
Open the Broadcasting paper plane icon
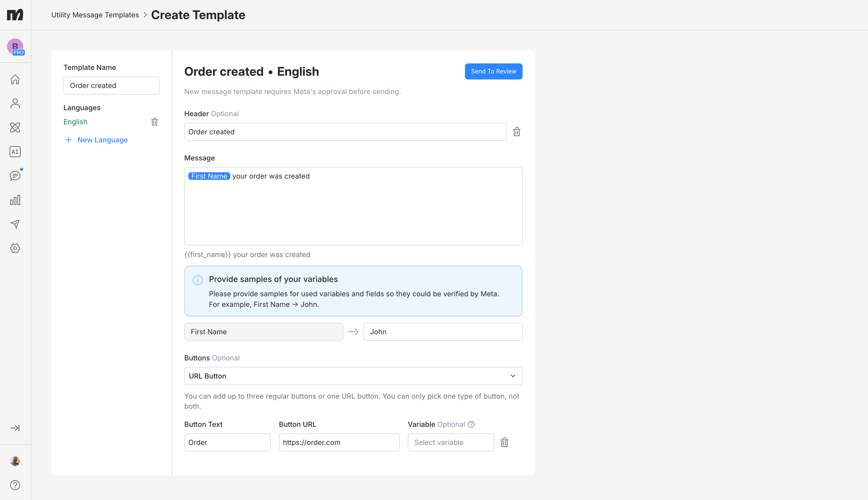(15, 224)
